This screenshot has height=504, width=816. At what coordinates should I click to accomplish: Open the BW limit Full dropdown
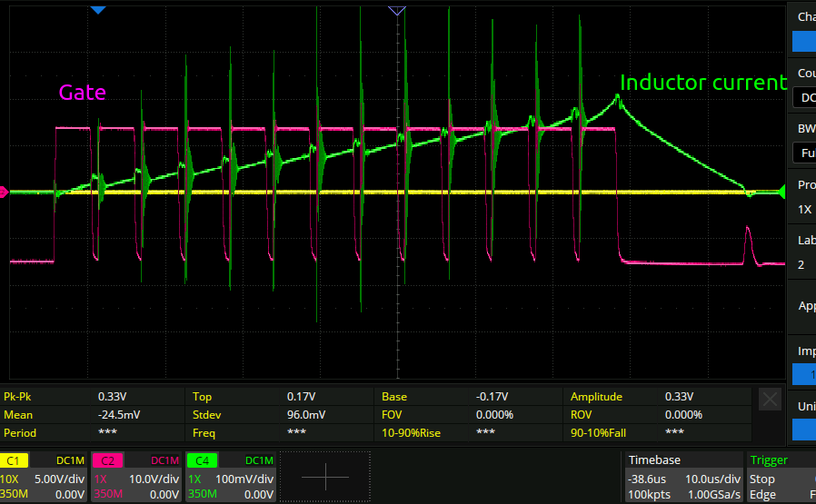coord(803,153)
